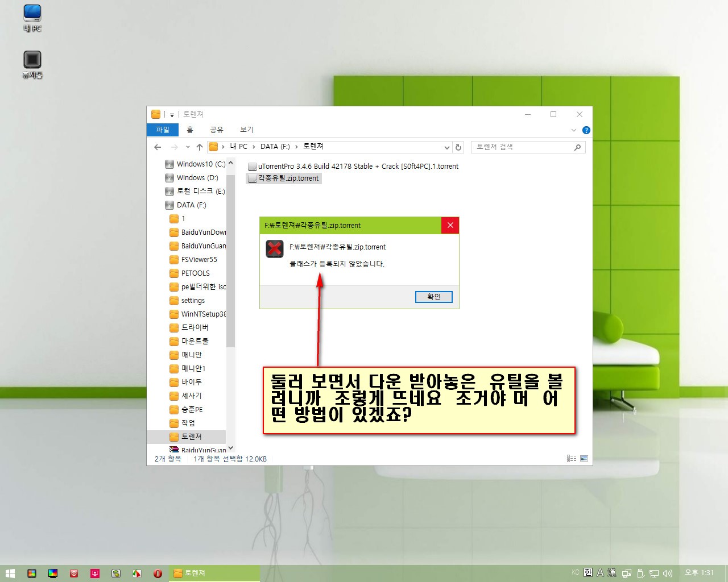Select FSViewer55 folder in tree
The height and width of the screenshot is (582, 728).
(193, 260)
